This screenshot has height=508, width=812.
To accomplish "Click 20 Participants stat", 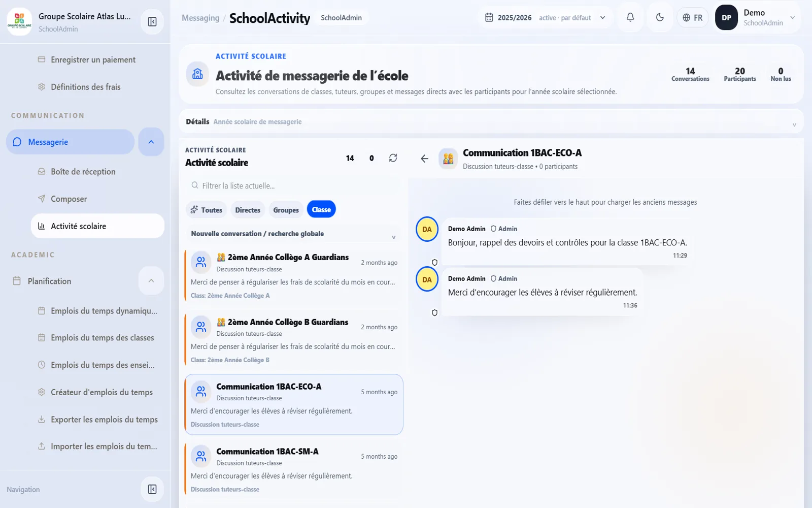I will pos(740,74).
